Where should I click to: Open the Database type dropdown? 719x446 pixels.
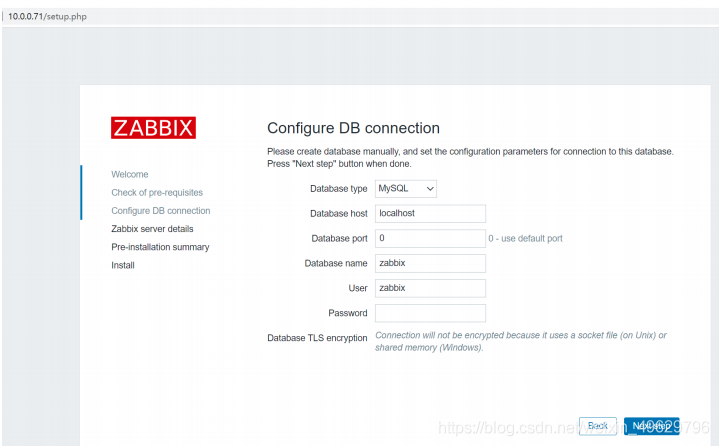coord(405,188)
